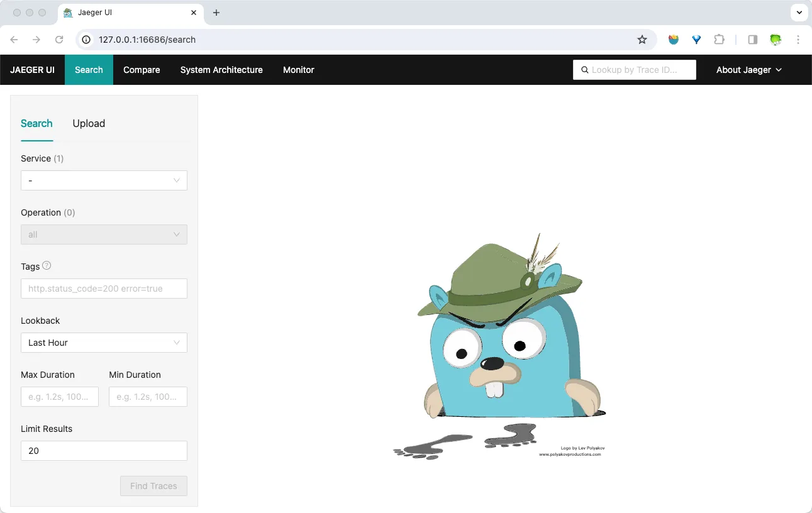Go to System Architecture page
This screenshot has width=812, height=513.
(x=221, y=70)
